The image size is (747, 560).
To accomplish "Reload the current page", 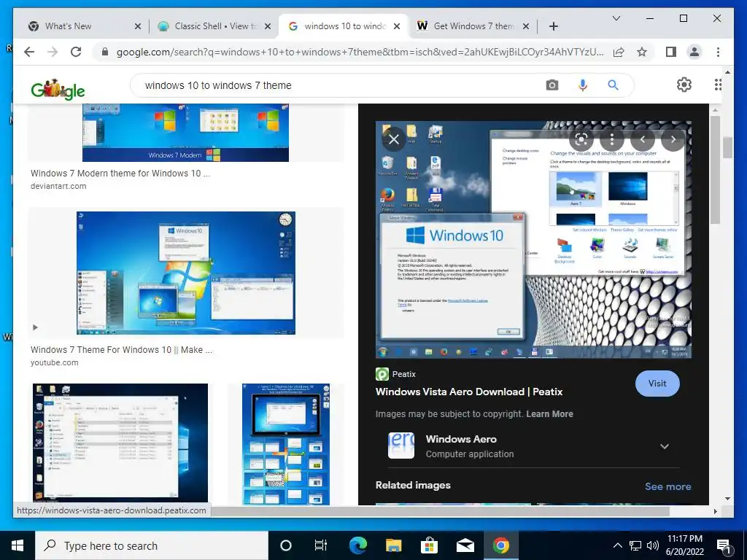I will coord(76,52).
